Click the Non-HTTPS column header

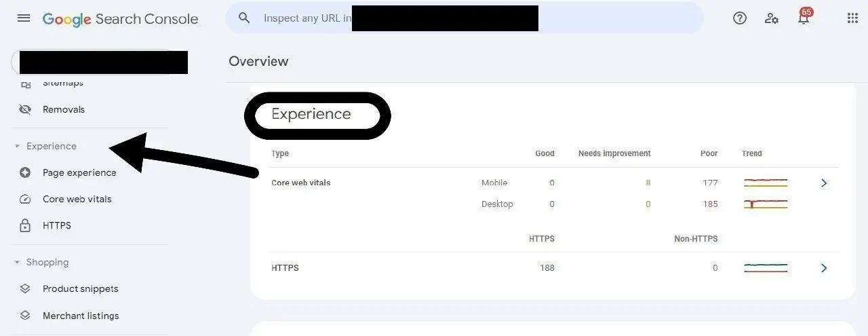[x=696, y=238]
